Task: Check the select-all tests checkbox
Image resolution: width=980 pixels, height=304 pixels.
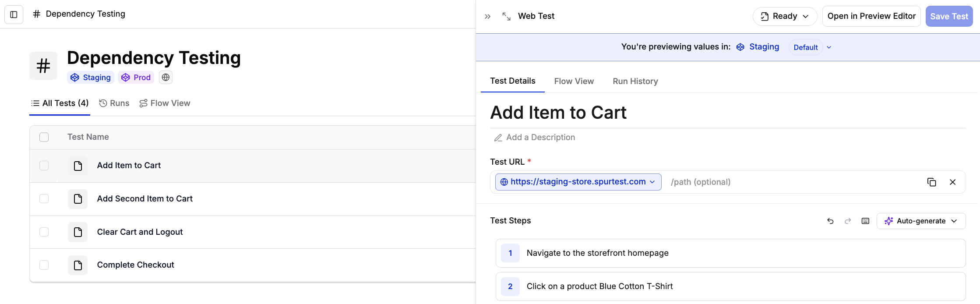Action: tap(44, 137)
